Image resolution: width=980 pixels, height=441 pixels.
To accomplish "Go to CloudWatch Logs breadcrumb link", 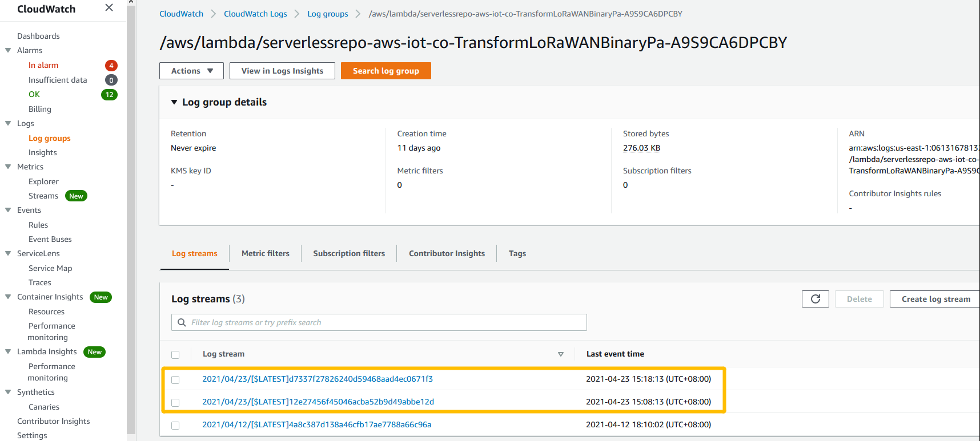I will [255, 14].
